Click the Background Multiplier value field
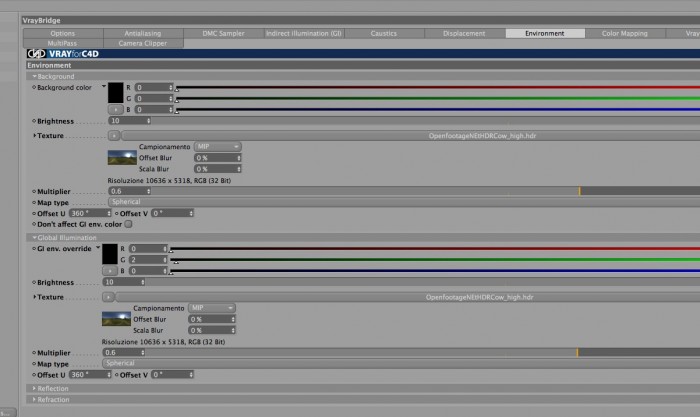The width and height of the screenshot is (700, 417). (130, 191)
